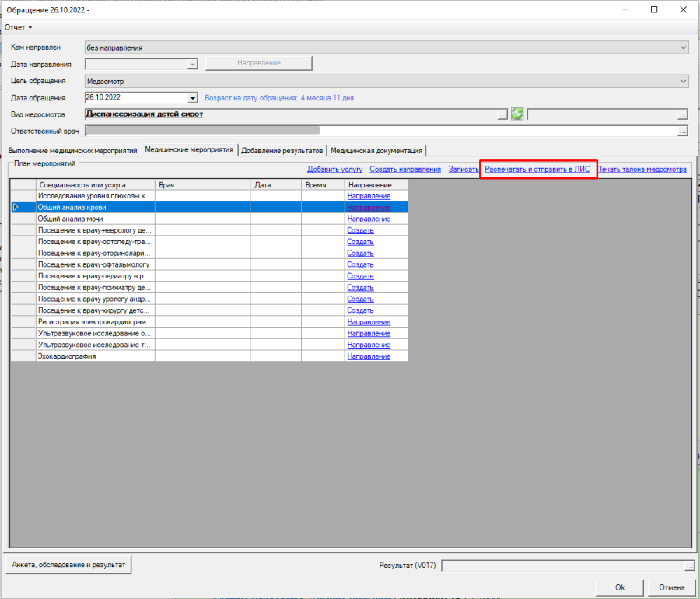Switch to Добавление результатов tab

(282, 151)
